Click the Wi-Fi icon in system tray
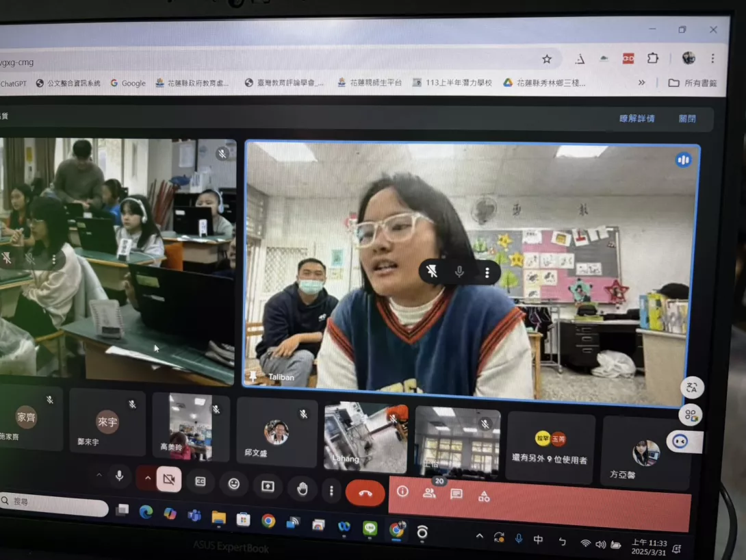Viewport: 746px width, 560px height. pos(586,543)
